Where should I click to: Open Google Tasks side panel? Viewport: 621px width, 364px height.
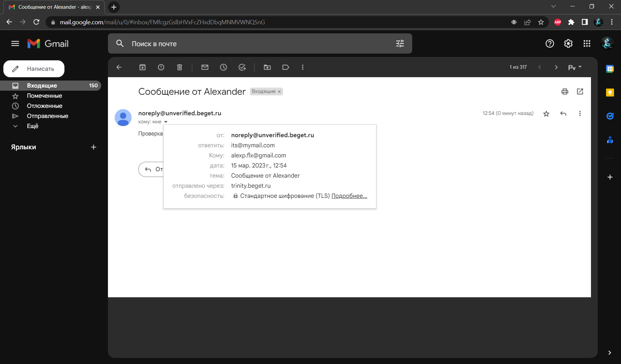tap(610, 116)
